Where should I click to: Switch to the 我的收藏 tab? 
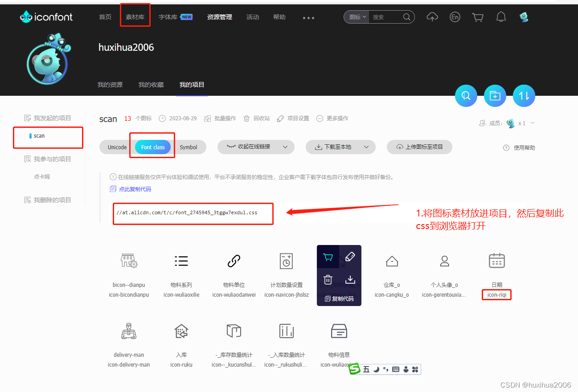tap(151, 85)
